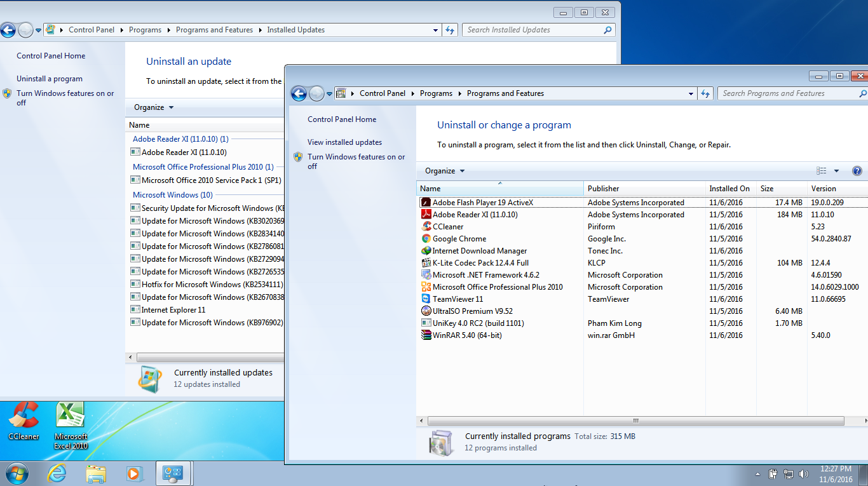
Task: Select UltraISO Premium V9.52 icon
Action: (426, 311)
